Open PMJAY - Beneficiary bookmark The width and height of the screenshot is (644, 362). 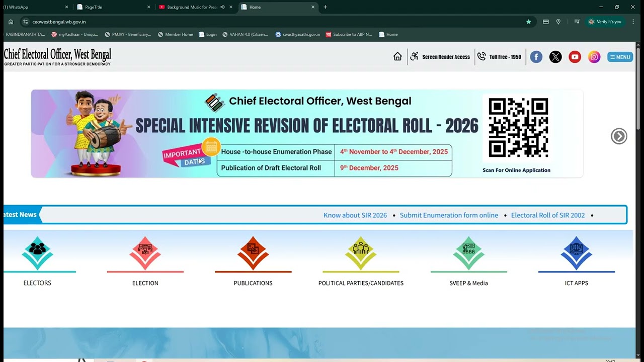tap(128, 35)
